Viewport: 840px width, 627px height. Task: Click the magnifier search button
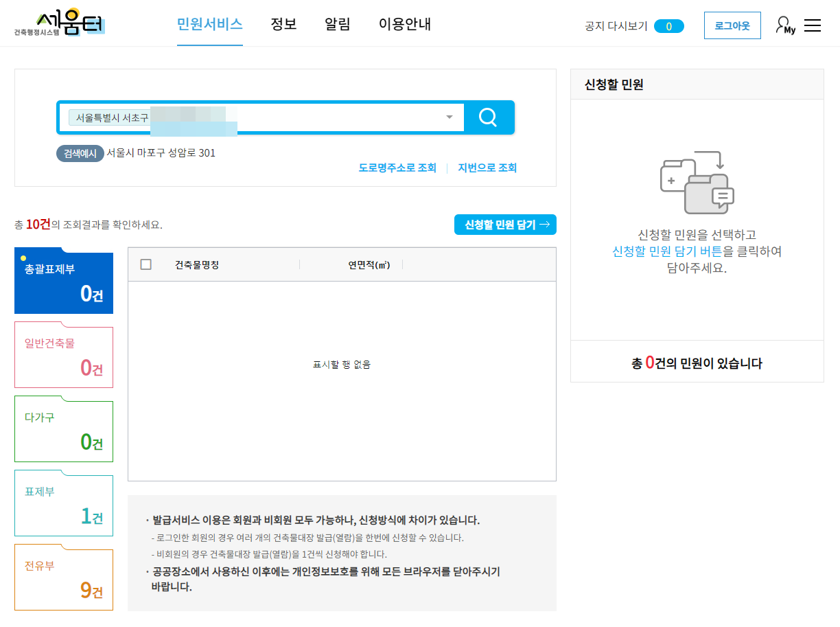pyautogui.click(x=489, y=117)
